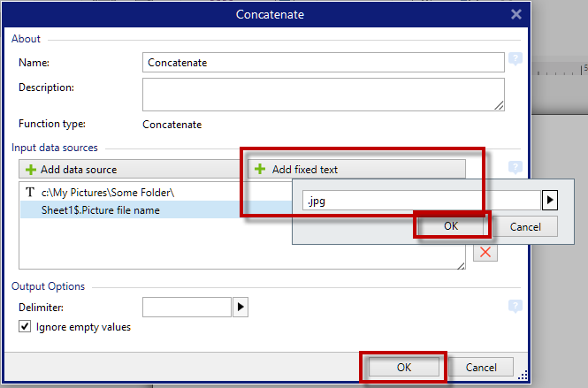Viewport: 588px width, 388px height.
Task: Select the Sheet1$.Picture file name entry
Action: 101,210
